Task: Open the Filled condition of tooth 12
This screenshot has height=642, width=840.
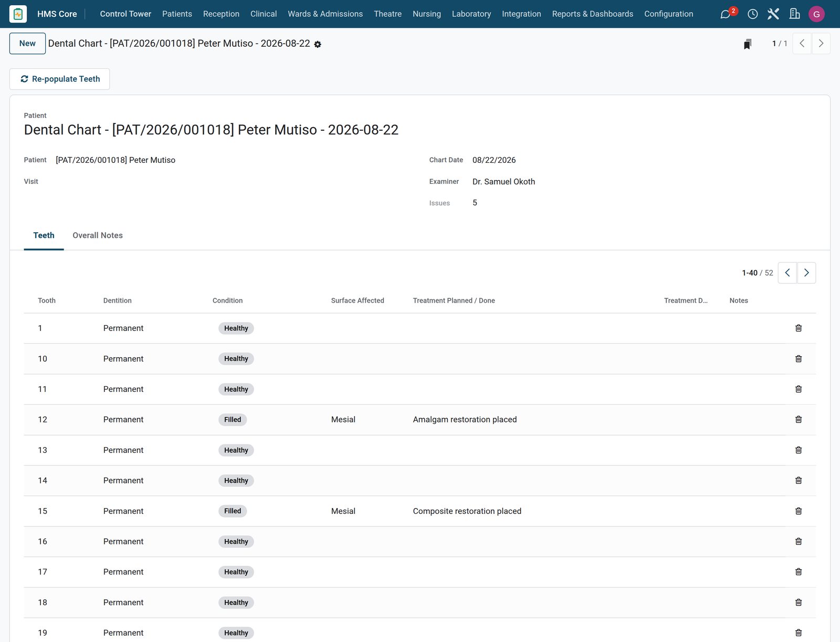Action: 233,420
